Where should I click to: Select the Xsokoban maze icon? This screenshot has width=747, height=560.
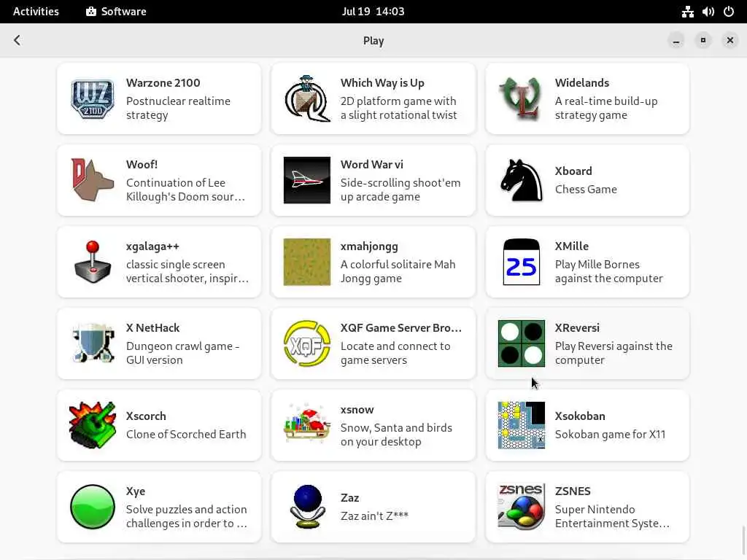click(x=521, y=425)
